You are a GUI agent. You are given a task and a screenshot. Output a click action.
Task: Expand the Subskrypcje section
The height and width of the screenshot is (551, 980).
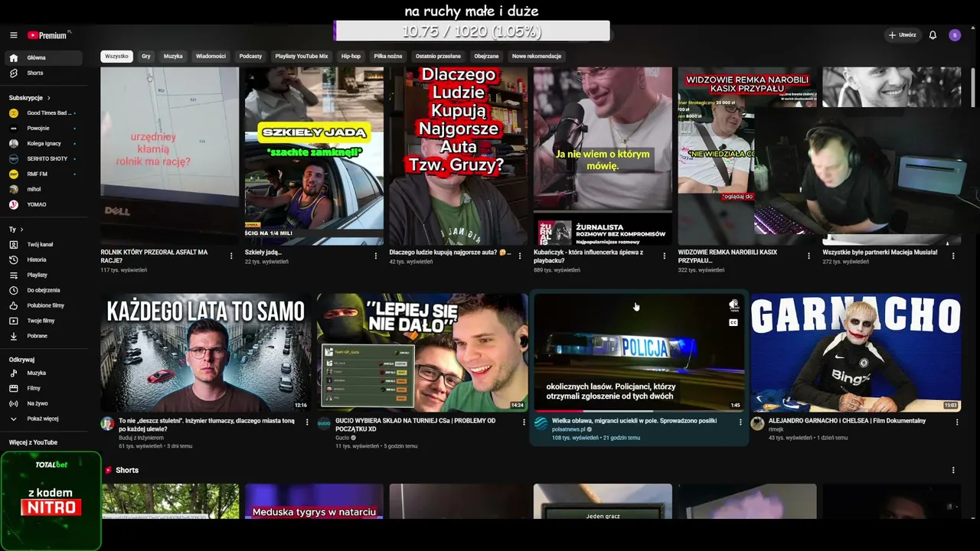pyautogui.click(x=30, y=98)
